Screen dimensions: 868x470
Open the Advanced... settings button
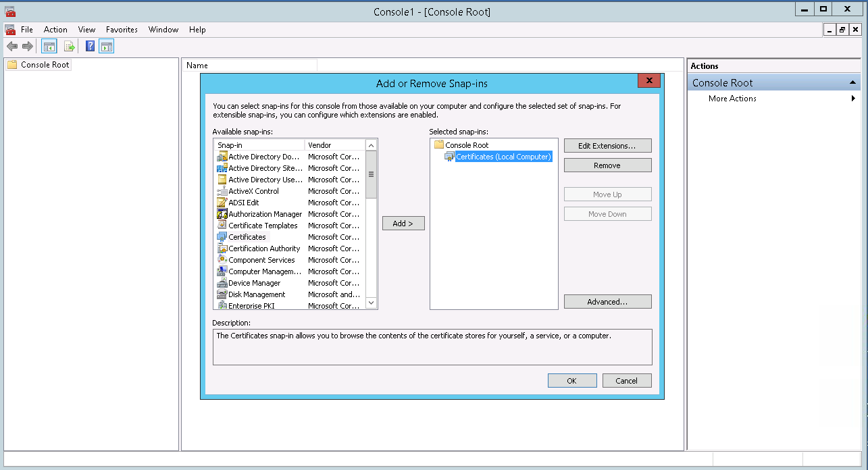608,302
